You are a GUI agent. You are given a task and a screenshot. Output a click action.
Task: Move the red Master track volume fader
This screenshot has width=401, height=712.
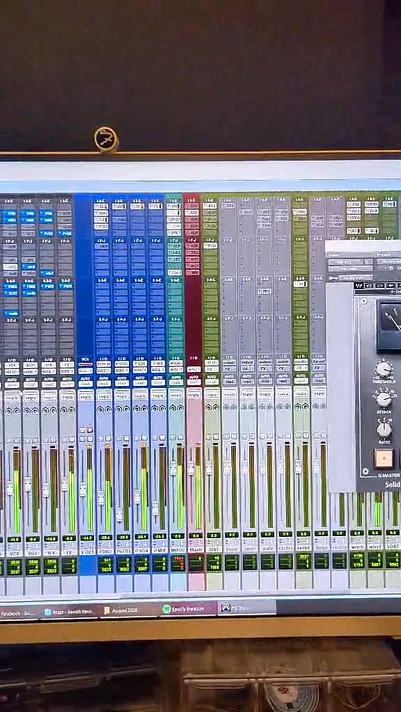click(191, 468)
